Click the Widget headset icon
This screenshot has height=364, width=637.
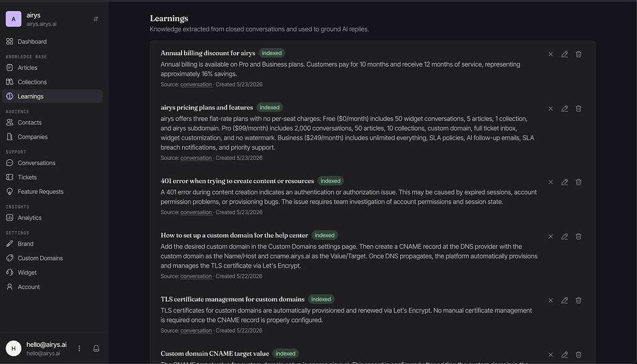(x=10, y=272)
